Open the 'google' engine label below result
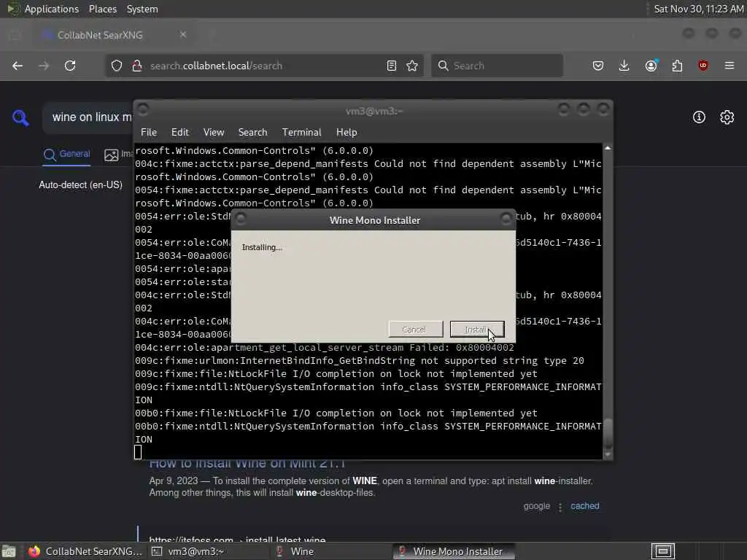 coord(536,506)
